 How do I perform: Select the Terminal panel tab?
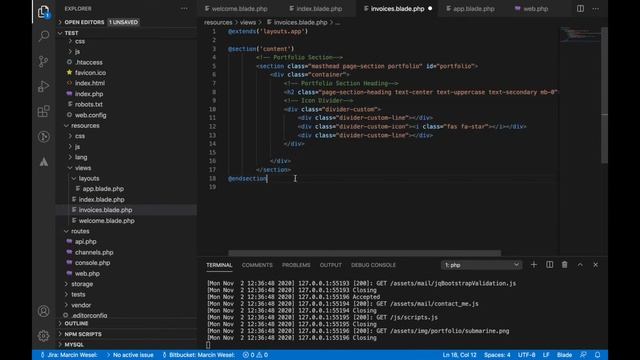coord(219,265)
